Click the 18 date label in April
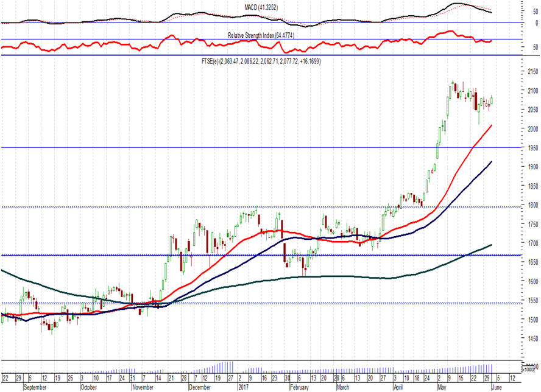The image size is (541, 392). pyautogui.click(x=417, y=378)
